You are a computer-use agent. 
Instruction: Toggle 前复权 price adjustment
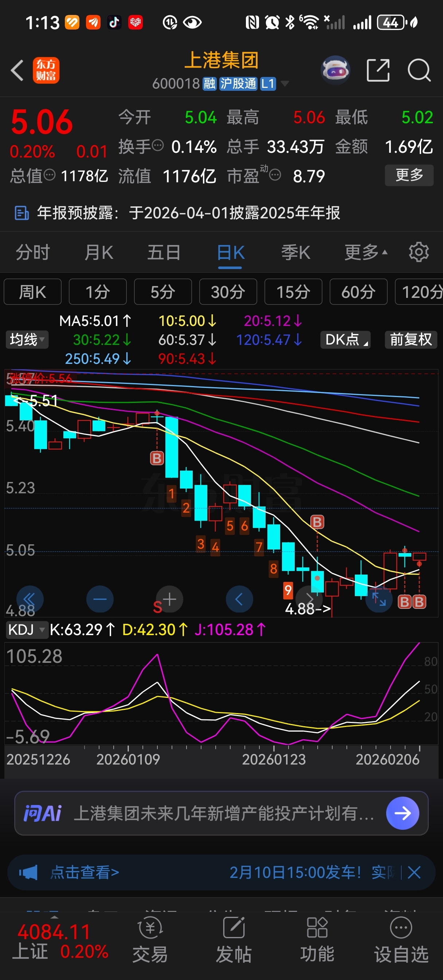[x=411, y=339]
